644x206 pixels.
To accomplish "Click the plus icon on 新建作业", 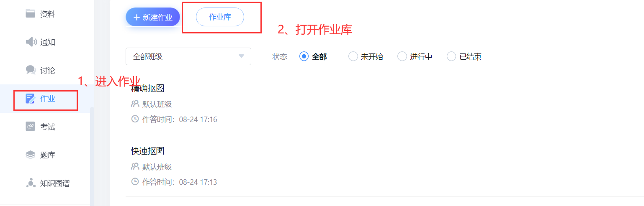I will (x=136, y=17).
